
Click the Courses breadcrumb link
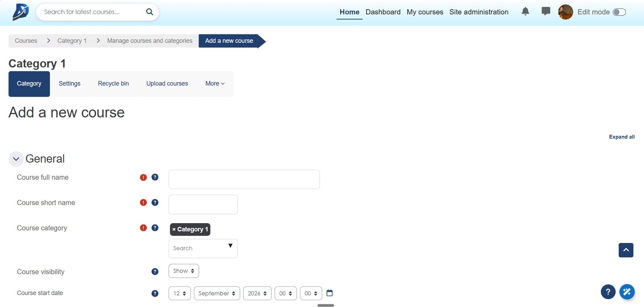(x=26, y=41)
